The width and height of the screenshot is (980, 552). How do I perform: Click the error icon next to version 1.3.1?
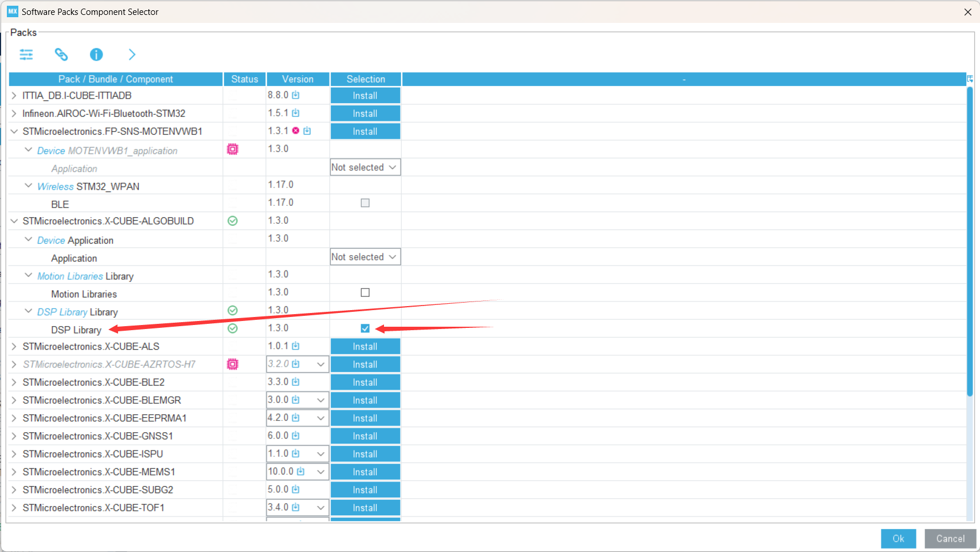pos(296,131)
